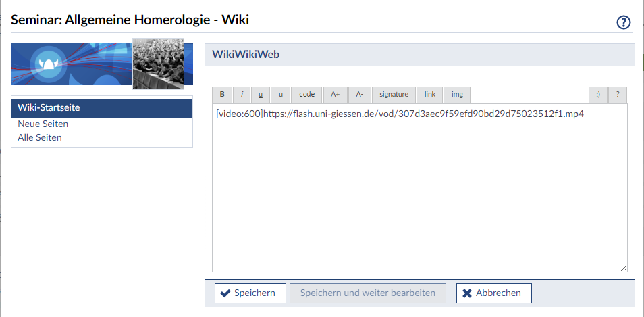Apply italic formatting with the i button

(x=242, y=94)
